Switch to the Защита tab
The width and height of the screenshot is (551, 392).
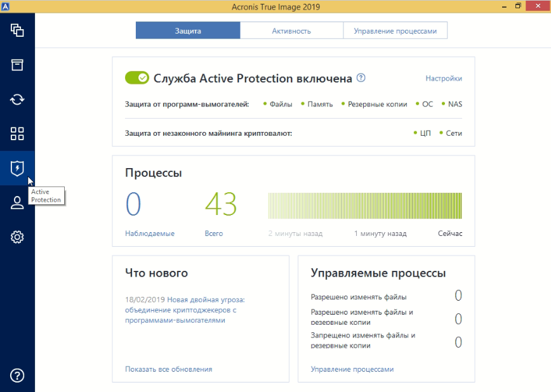[188, 30]
